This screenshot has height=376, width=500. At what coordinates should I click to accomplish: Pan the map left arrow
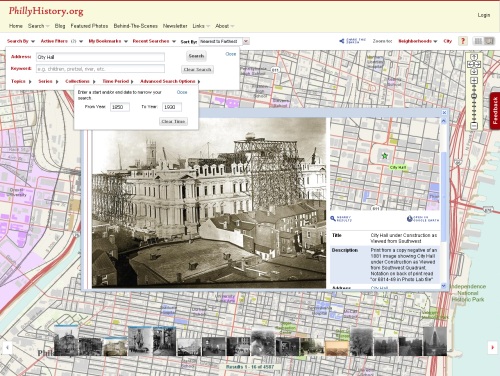469,64
